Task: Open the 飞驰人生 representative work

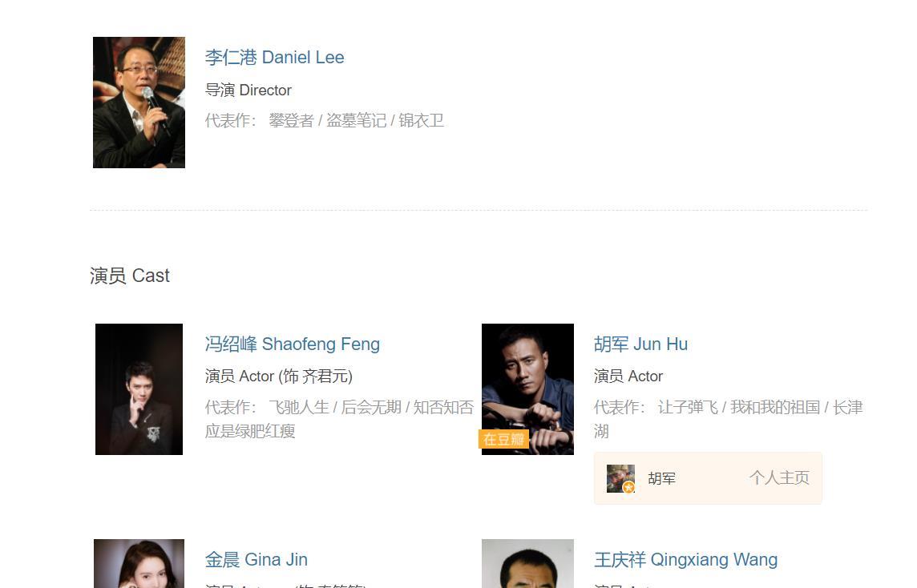Action: 299,407
